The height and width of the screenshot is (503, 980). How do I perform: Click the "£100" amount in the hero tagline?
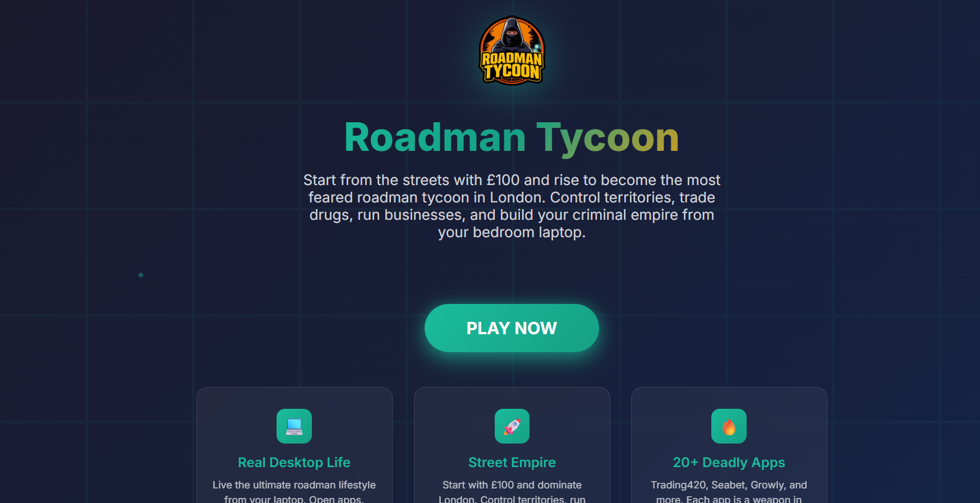tap(503, 180)
